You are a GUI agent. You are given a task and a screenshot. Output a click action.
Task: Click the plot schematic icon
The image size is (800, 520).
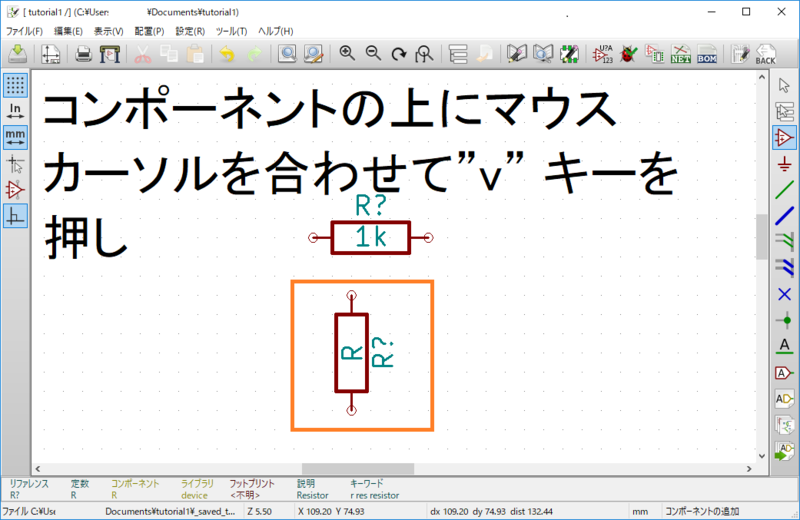click(x=110, y=54)
